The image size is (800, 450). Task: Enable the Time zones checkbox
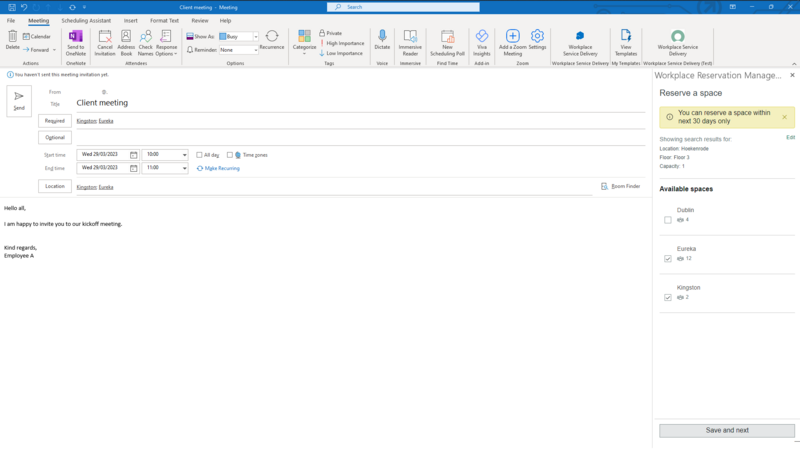(230, 155)
